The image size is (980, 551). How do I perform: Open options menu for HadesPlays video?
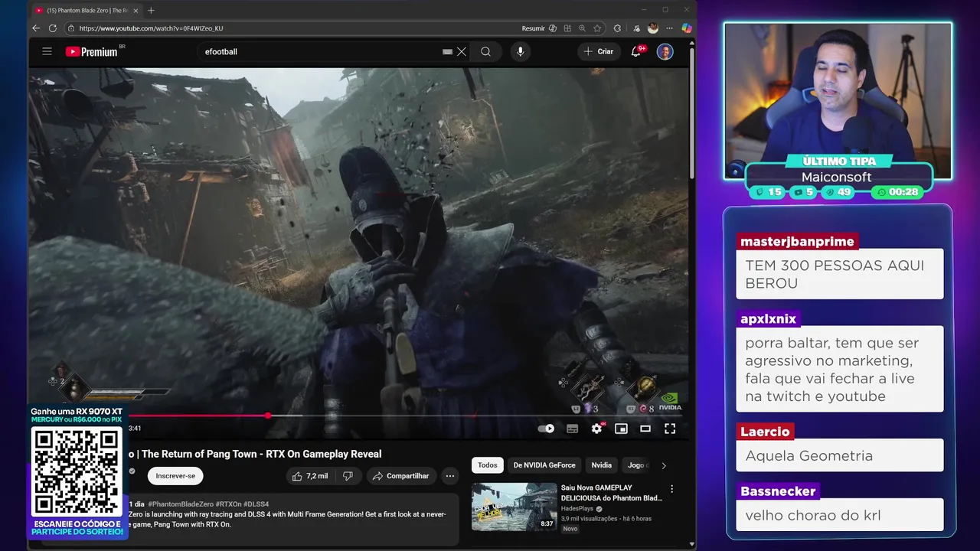point(672,489)
